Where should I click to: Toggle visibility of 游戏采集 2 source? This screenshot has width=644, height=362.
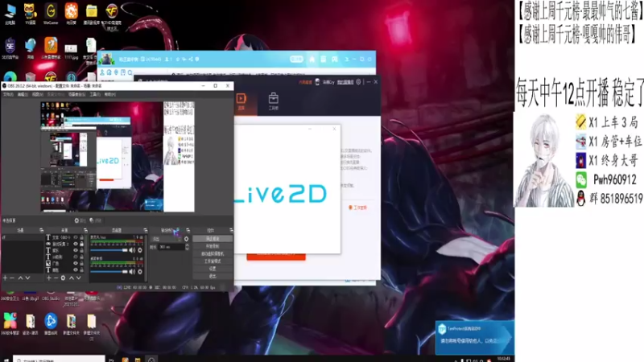(76, 244)
